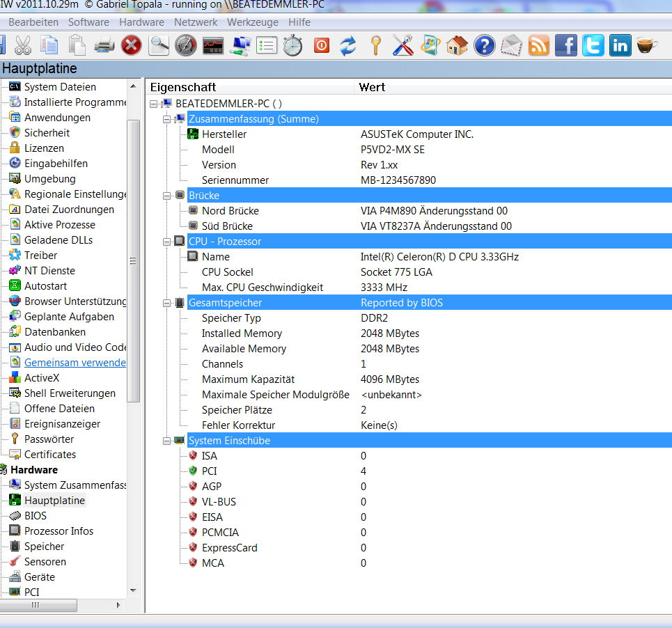Select Prozessor Infos in sidebar
This screenshot has width=672, height=628.
pyautogui.click(x=58, y=531)
